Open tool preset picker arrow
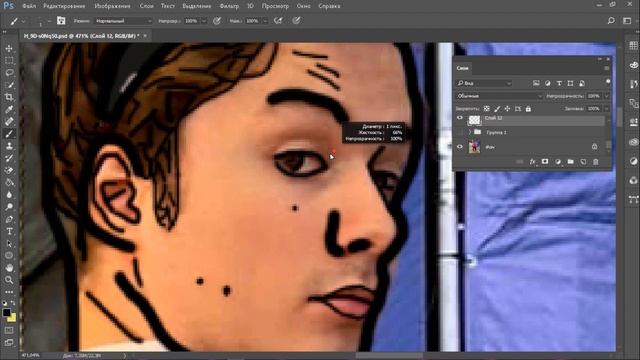Image resolution: width=640 pixels, height=360 pixels. [24, 21]
